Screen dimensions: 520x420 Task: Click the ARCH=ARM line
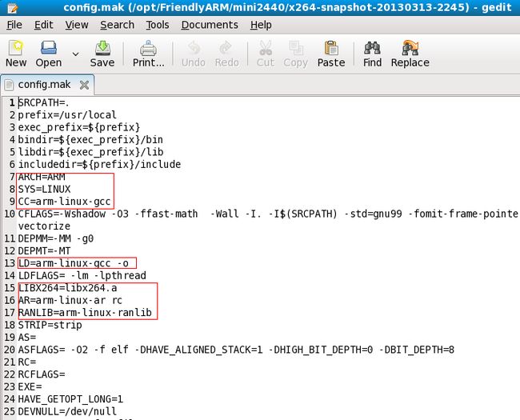[x=42, y=177]
